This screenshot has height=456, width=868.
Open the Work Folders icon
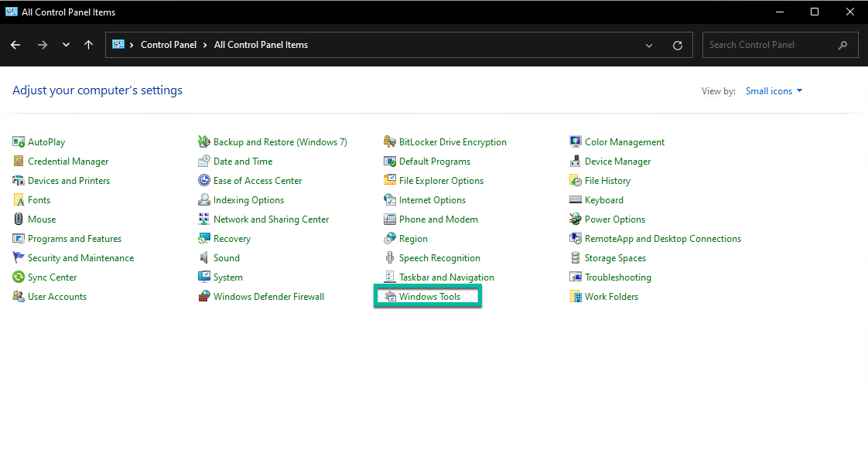(576, 297)
